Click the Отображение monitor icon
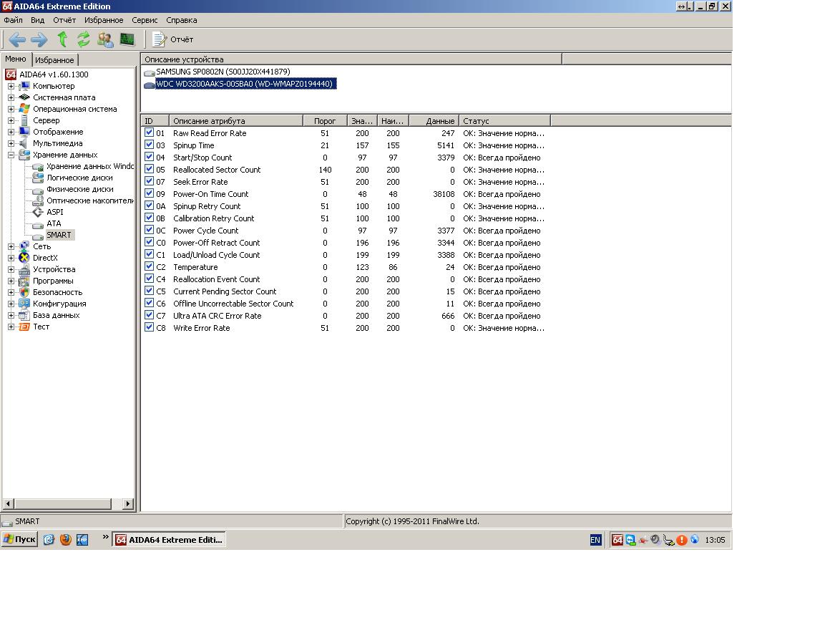 click(24, 132)
